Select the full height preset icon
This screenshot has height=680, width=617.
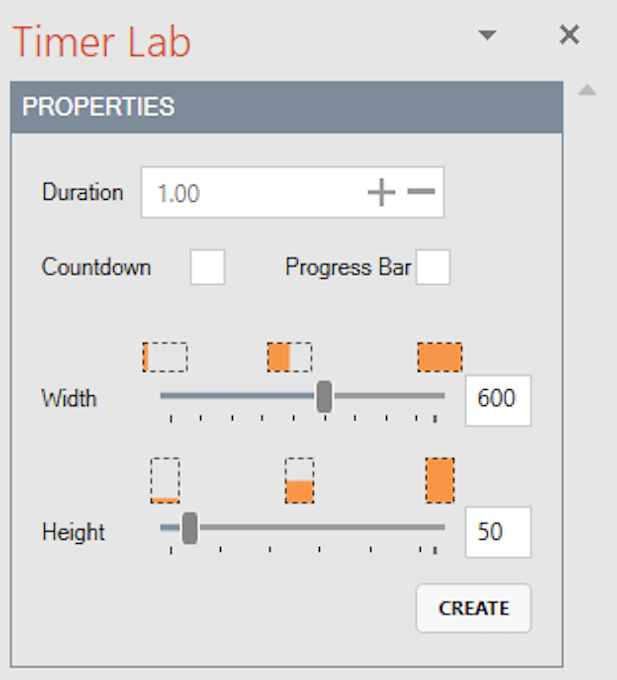439,480
